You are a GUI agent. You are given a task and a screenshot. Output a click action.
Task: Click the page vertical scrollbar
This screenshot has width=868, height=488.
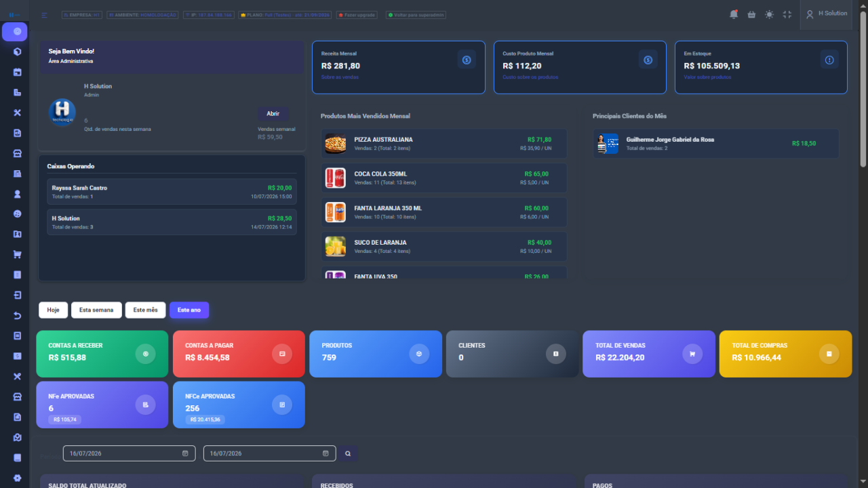pyautogui.click(x=863, y=88)
